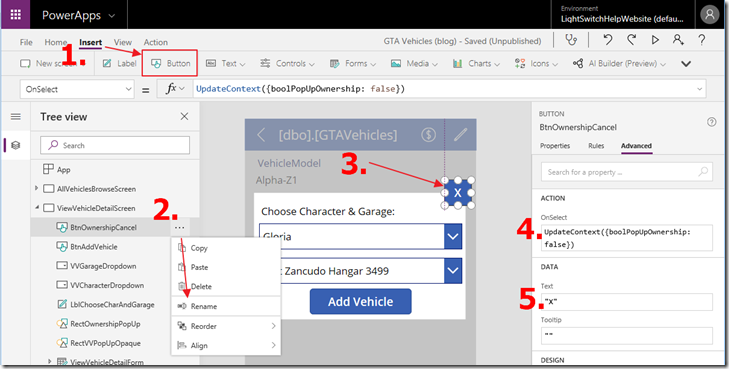
Task: Open the Controls insert dropdown
Action: [x=287, y=64]
